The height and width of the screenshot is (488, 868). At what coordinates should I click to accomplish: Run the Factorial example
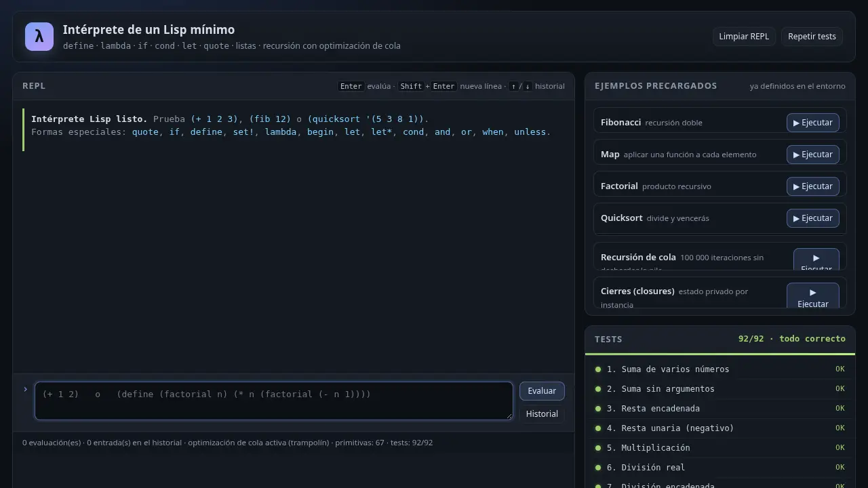[x=813, y=186]
